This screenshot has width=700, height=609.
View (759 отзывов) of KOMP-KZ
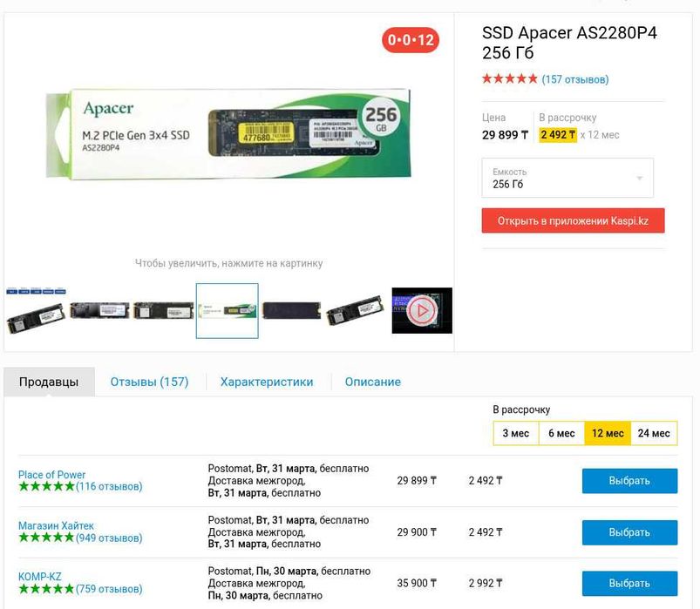(x=109, y=589)
